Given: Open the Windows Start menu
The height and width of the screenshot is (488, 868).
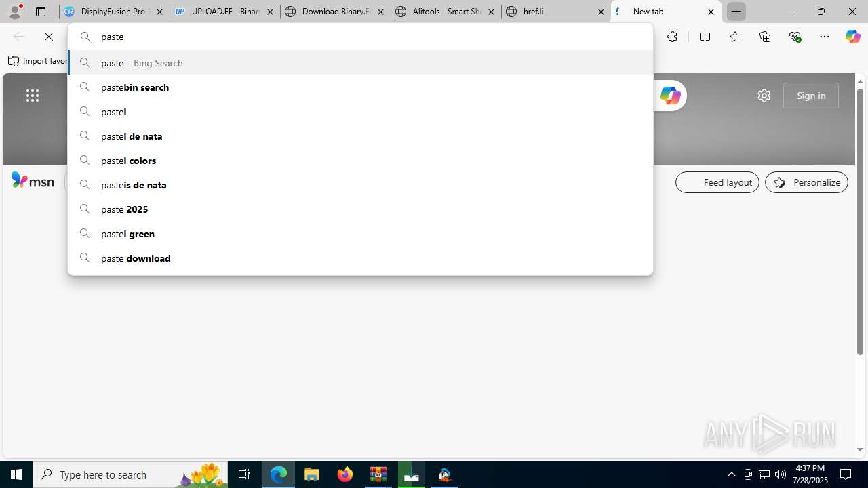Looking at the screenshot, I should pyautogui.click(x=16, y=474).
